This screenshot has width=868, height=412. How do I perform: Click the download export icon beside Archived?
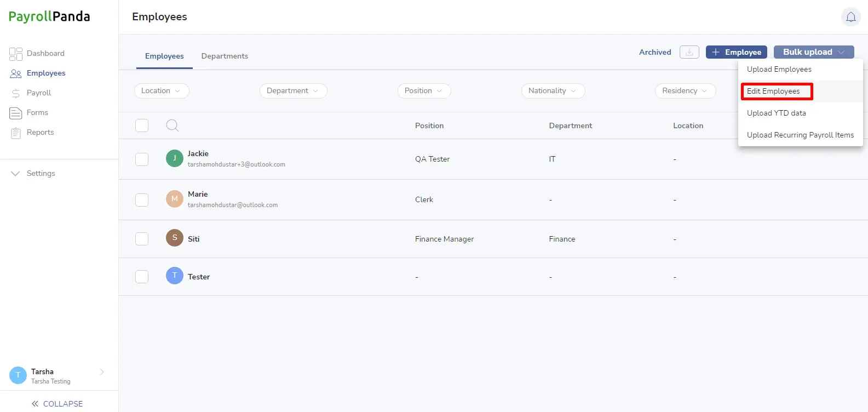[x=689, y=52]
